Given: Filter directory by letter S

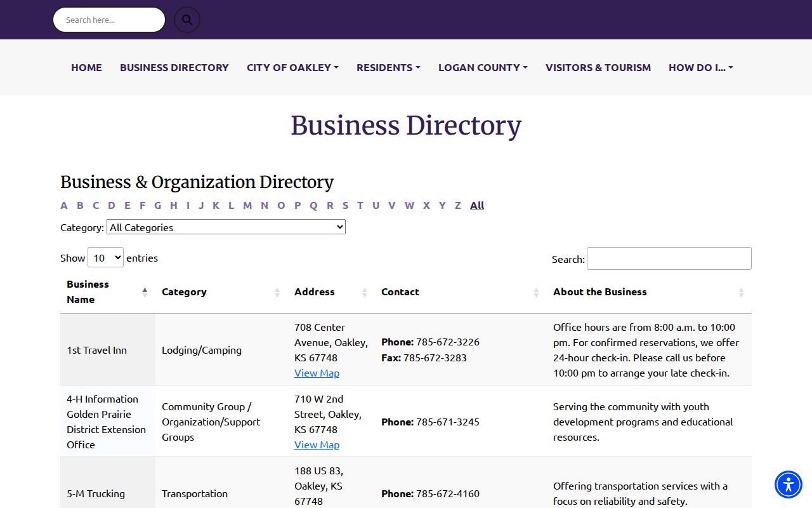Looking at the screenshot, I should (x=345, y=205).
